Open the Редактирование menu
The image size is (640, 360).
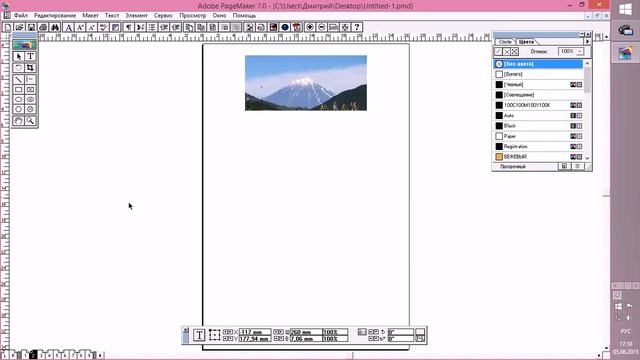pos(55,16)
